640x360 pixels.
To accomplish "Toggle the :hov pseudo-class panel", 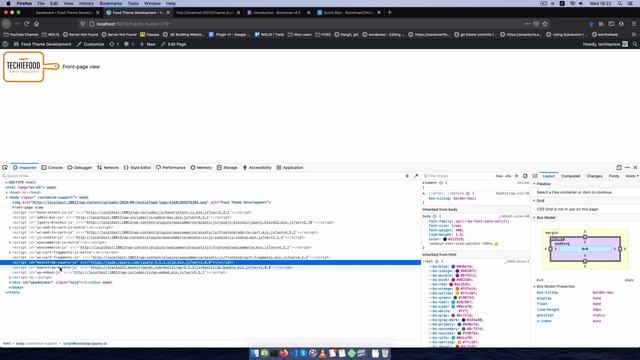I will [x=499, y=176].
